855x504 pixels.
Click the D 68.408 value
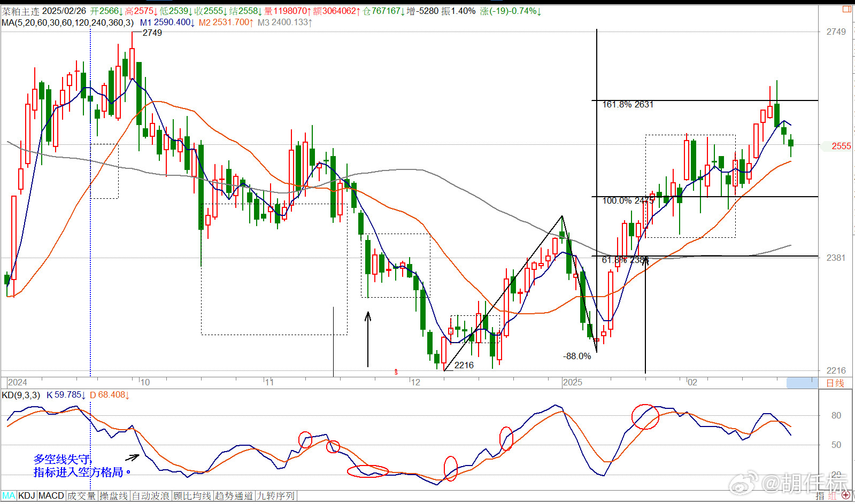[x=110, y=395]
